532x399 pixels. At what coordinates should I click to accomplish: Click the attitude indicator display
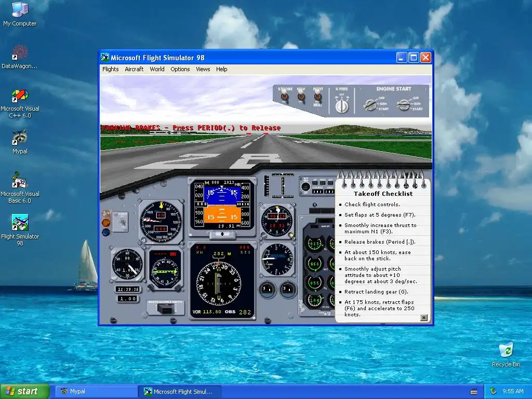[221, 204]
